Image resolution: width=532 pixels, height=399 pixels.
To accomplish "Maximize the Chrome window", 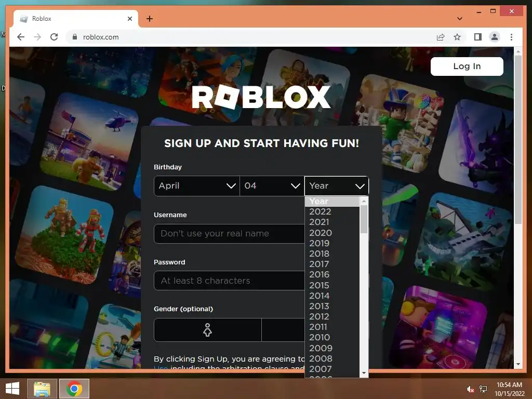I will tap(493, 11).
